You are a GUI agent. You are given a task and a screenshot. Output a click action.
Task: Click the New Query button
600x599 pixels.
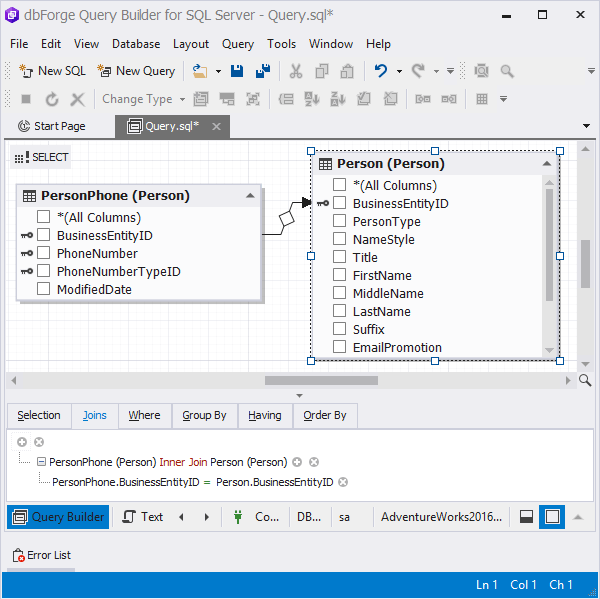point(136,71)
